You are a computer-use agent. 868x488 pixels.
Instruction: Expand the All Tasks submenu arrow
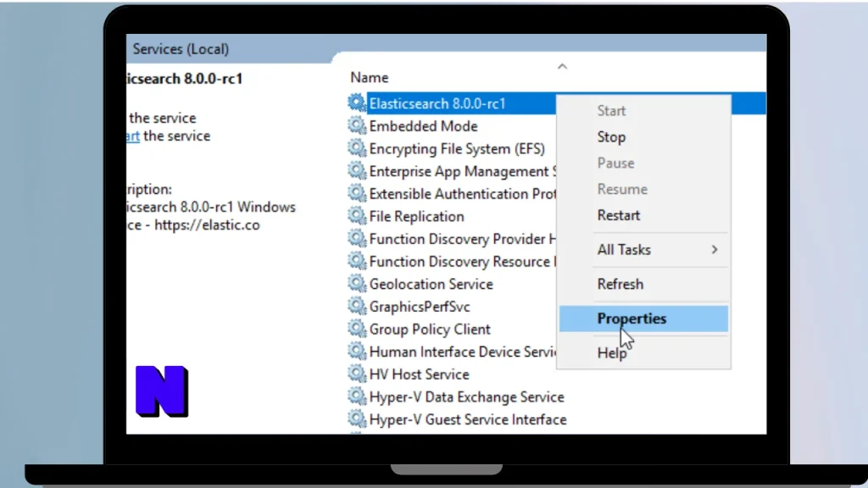tap(715, 250)
